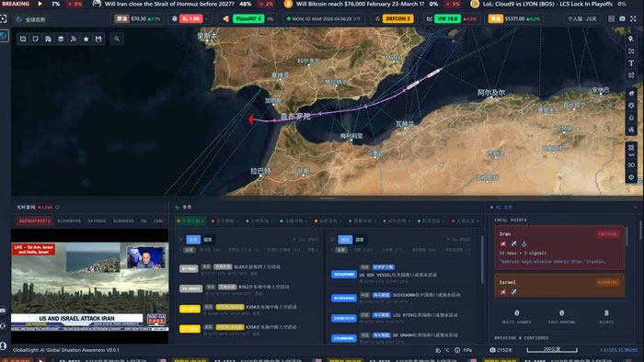Click the measure icon below the pin icon
Image resolution: width=644 pixels, height=362 pixels.
631,51
